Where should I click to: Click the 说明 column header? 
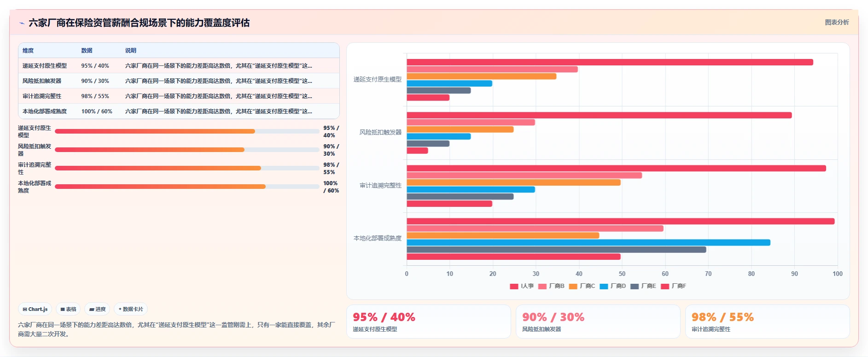pos(131,51)
